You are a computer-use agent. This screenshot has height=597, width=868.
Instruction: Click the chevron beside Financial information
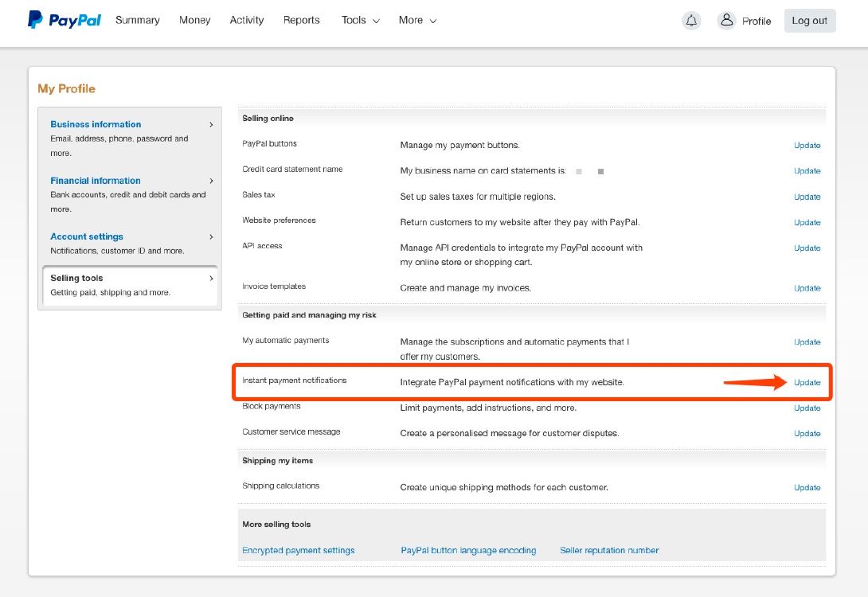(211, 181)
